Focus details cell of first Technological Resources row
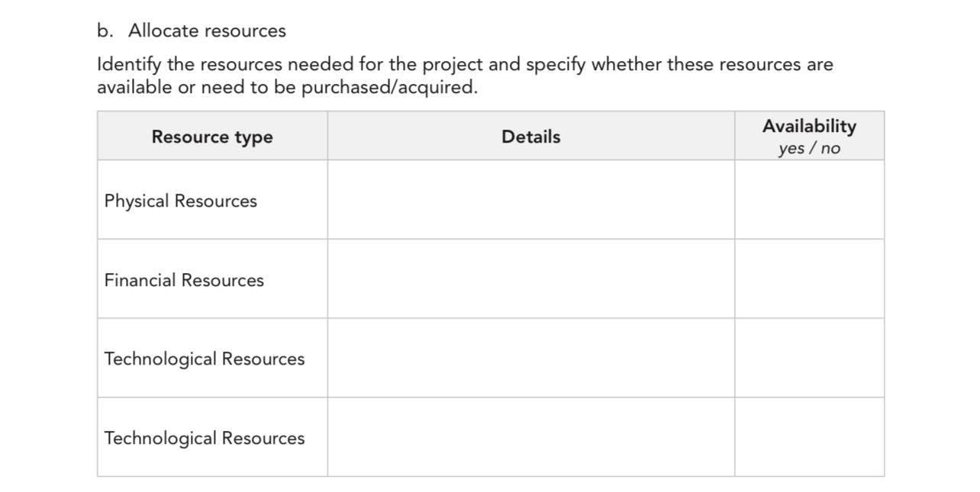This screenshot has height=492, width=980. (x=530, y=358)
